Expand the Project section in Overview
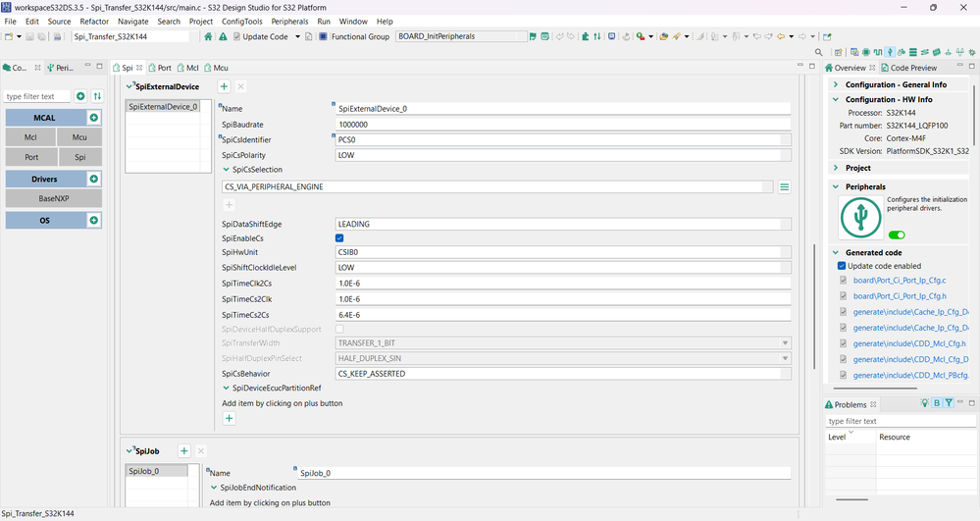980x521 pixels. click(836, 168)
